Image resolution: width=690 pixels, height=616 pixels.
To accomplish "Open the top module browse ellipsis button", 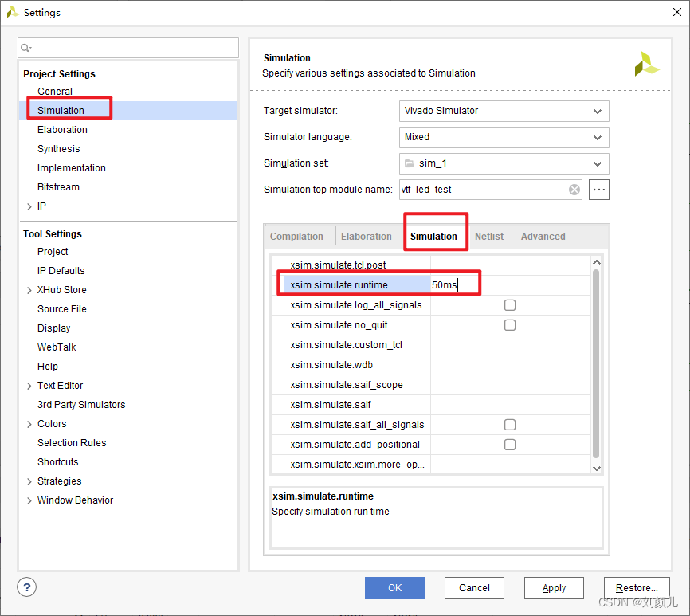I will click(x=599, y=190).
